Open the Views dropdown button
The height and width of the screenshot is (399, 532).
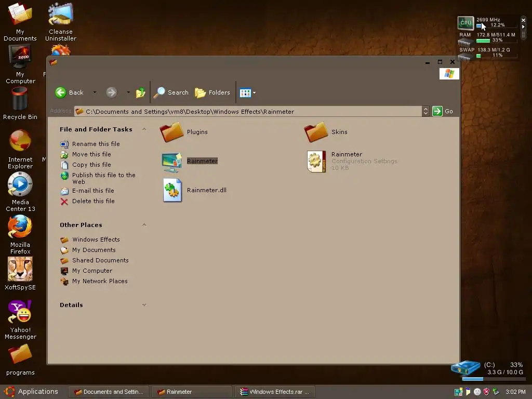pos(248,92)
